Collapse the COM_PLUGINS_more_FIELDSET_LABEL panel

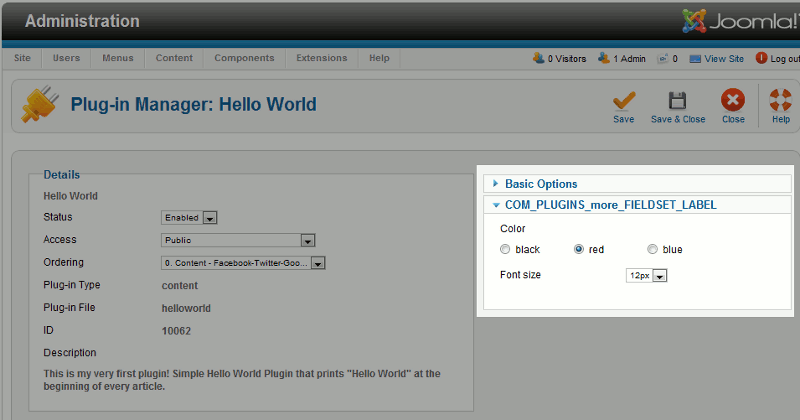[610, 205]
